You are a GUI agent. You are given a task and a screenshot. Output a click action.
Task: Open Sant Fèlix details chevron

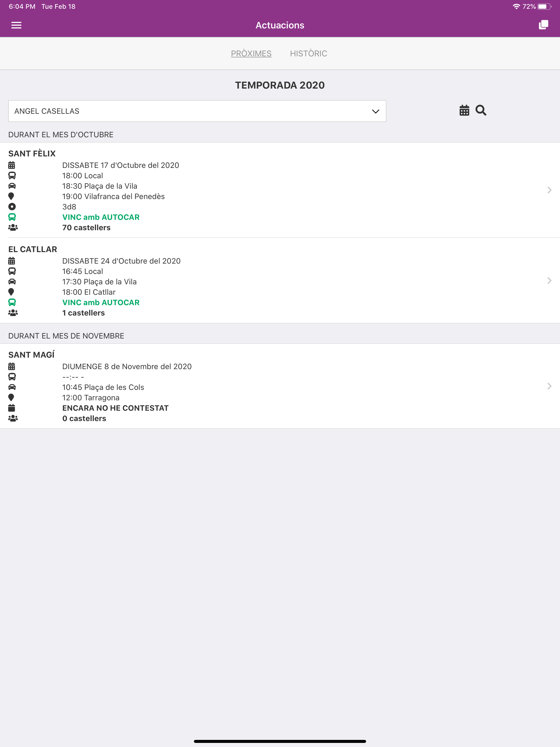(x=549, y=190)
